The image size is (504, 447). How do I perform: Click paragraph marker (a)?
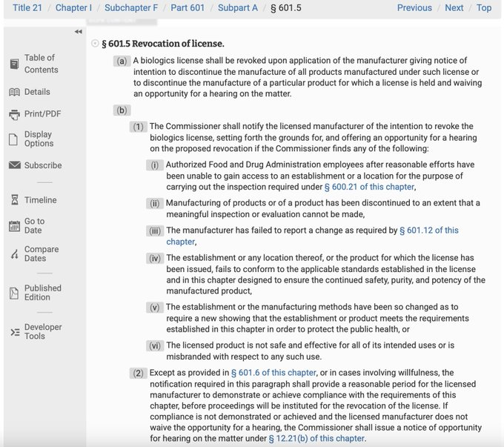pos(122,61)
